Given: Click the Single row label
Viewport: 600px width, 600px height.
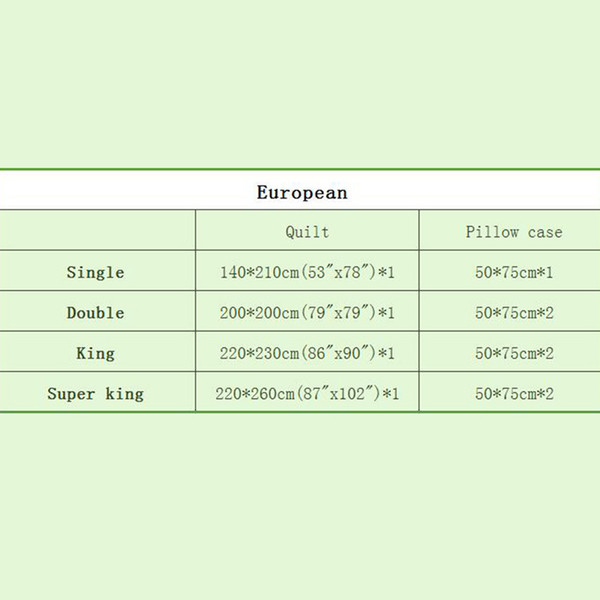Looking at the screenshot, I should 95,272.
